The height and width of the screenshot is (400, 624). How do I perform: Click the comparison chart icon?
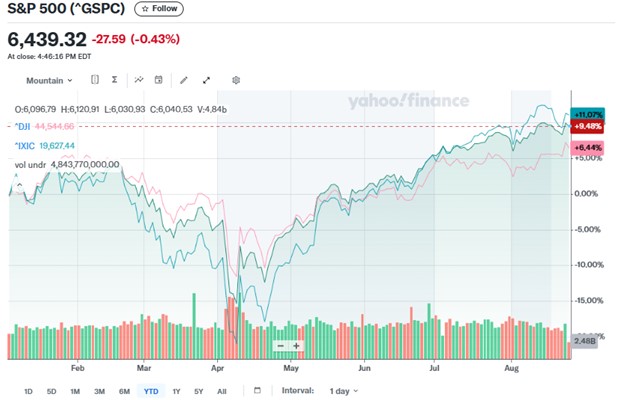[139, 80]
